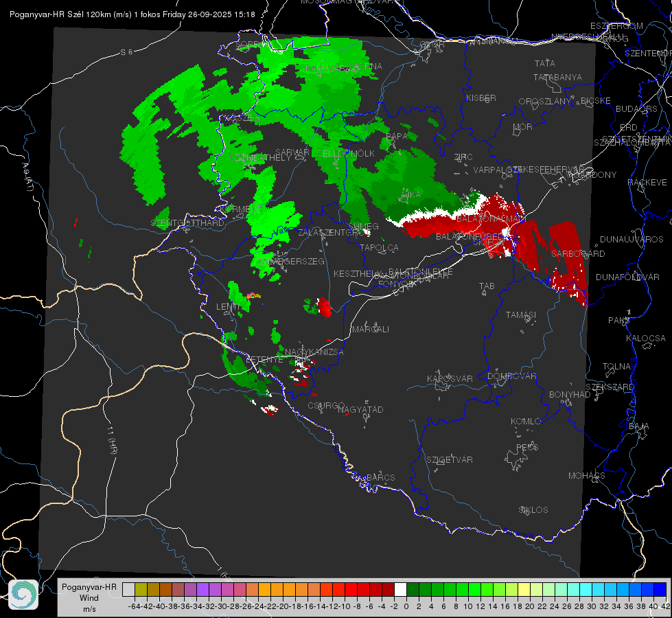Select the KISBER label on the map
672x618 pixels.
(481, 98)
